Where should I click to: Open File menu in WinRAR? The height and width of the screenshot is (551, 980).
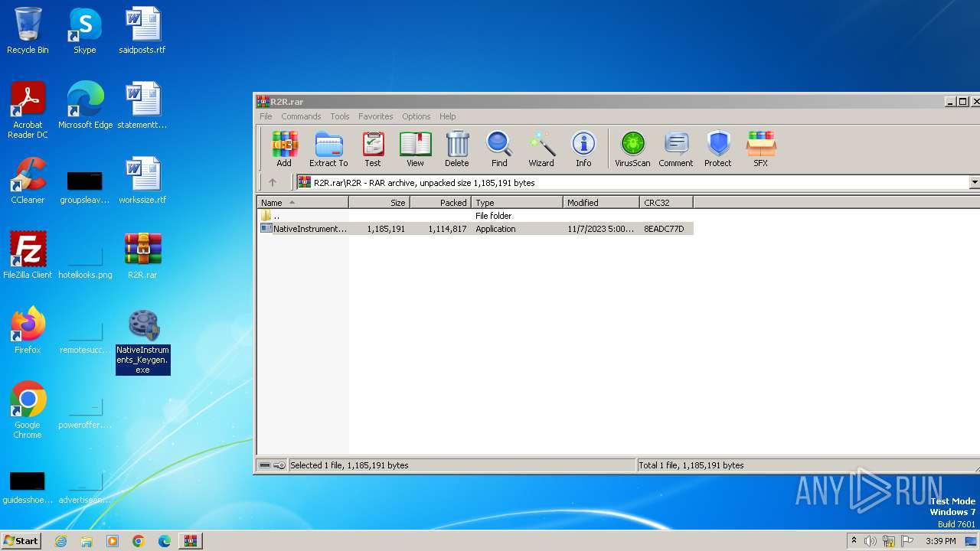[266, 116]
